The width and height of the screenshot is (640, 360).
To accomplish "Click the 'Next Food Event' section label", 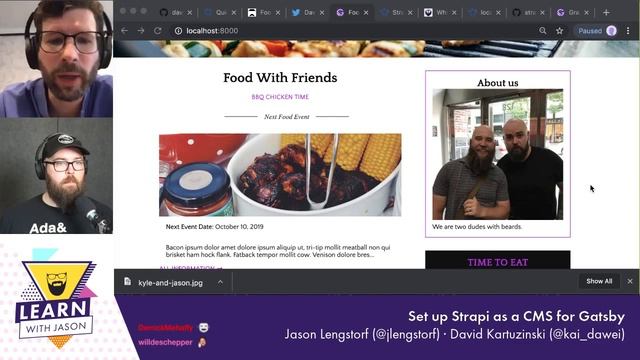I will [287, 117].
